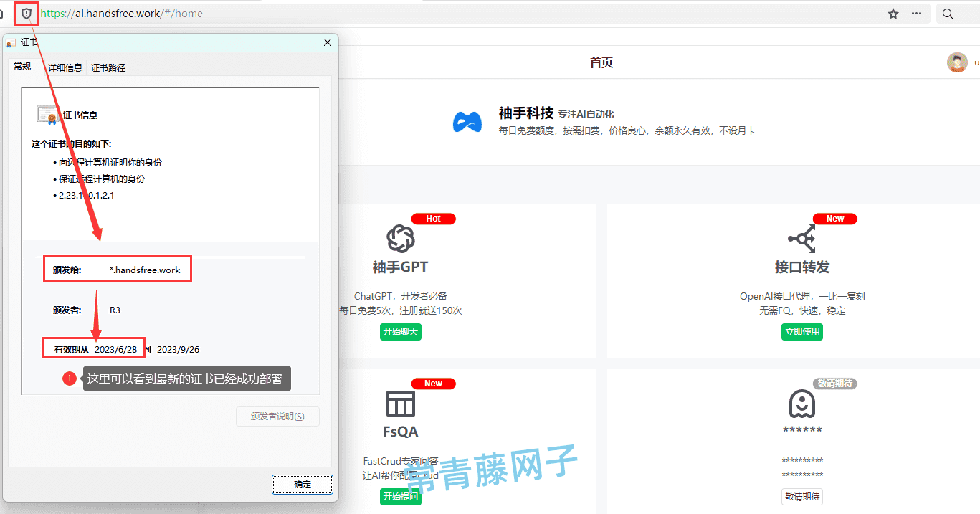Start chatting via 开始聊天 button
The image size is (980, 514).
coord(401,332)
